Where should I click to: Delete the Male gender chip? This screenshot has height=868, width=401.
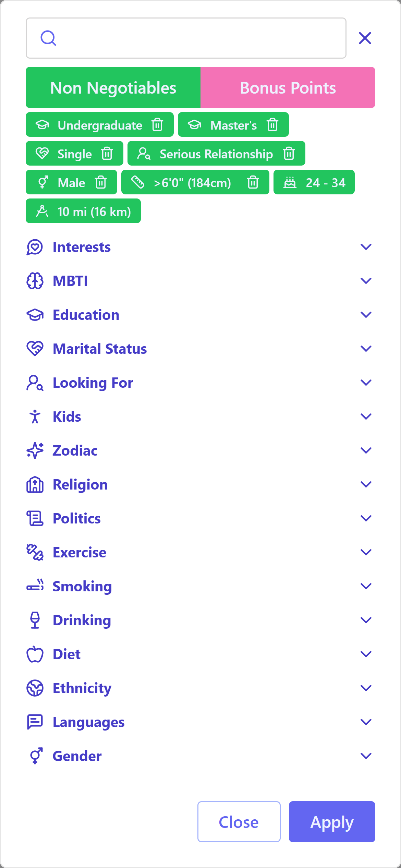101,182
